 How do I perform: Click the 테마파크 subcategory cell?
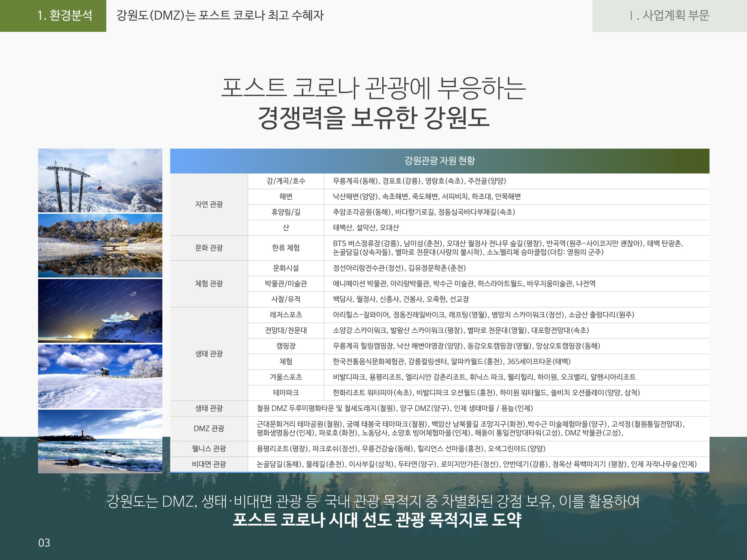(286, 392)
